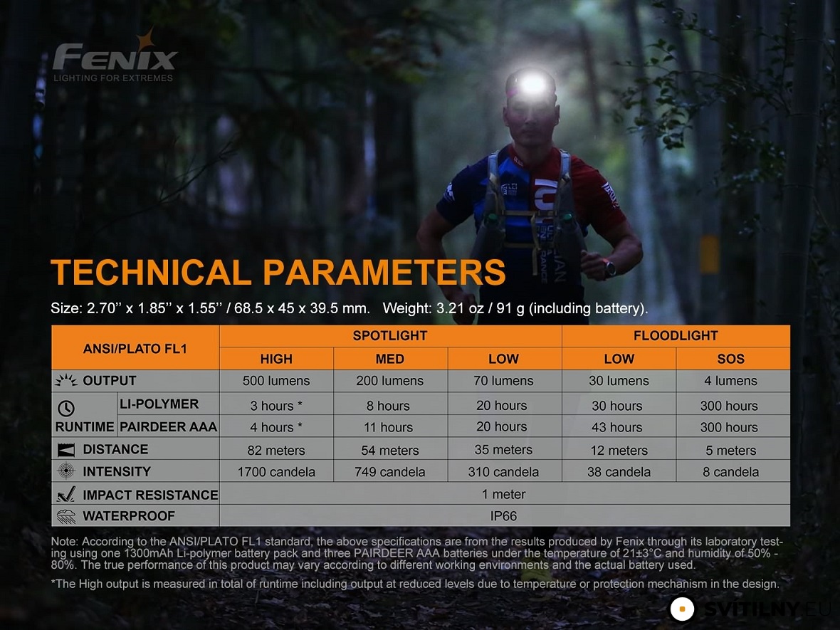Select the IP66 waterproof value
Viewport: 840px width, 630px height.
(504, 516)
